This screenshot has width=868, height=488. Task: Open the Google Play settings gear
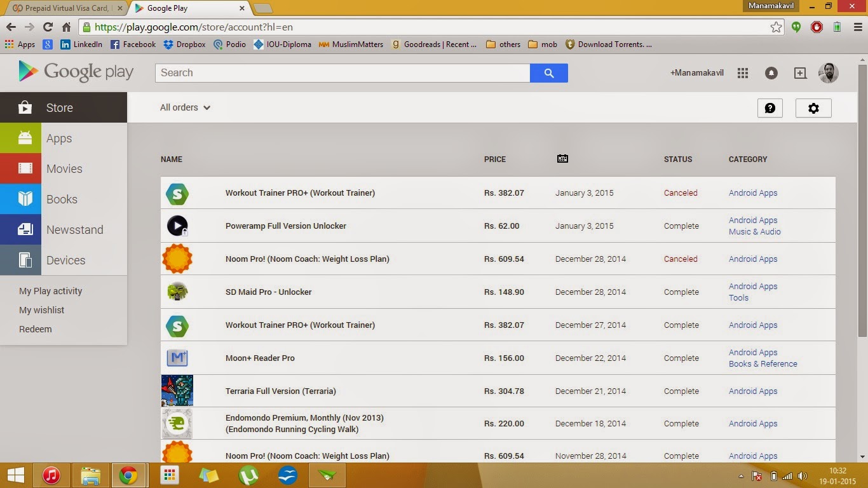click(x=813, y=108)
